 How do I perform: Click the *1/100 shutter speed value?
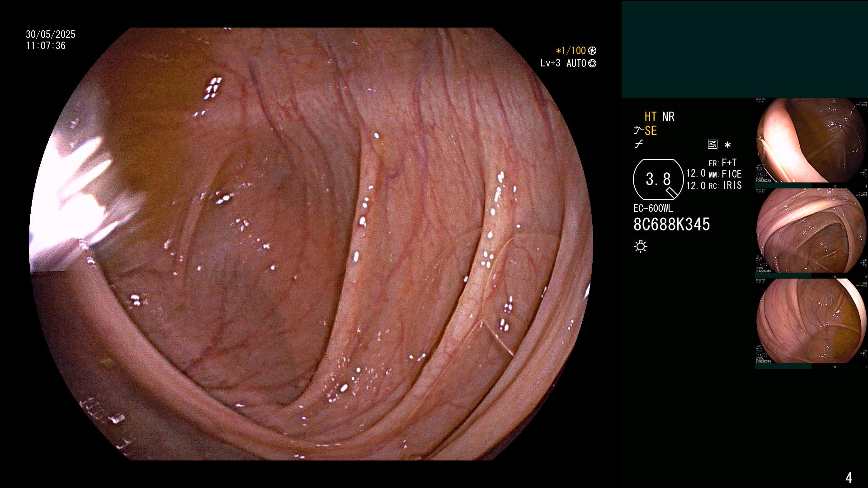pos(571,51)
